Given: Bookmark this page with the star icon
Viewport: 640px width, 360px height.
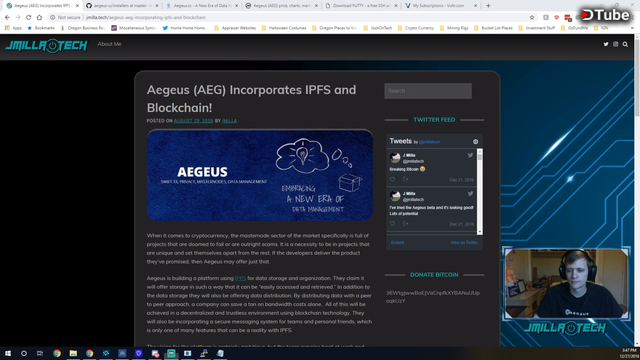Looking at the screenshot, I should [x=532, y=18].
